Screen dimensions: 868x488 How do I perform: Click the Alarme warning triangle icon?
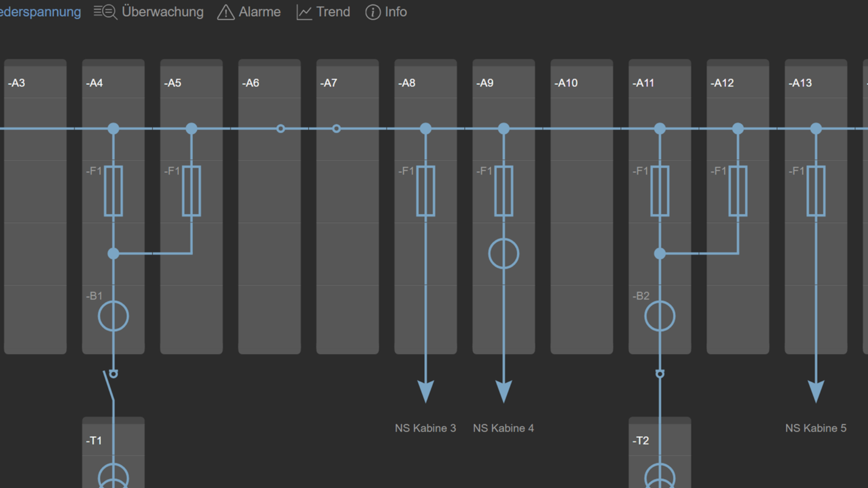coord(226,12)
